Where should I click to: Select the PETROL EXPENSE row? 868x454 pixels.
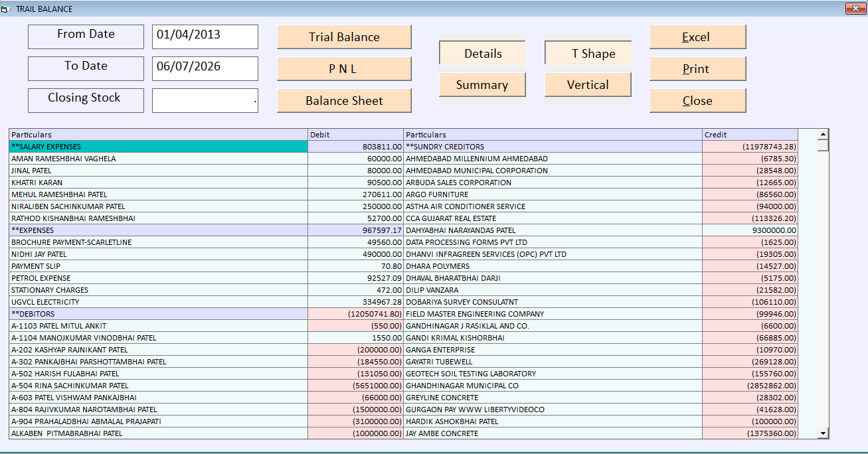coord(159,278)
